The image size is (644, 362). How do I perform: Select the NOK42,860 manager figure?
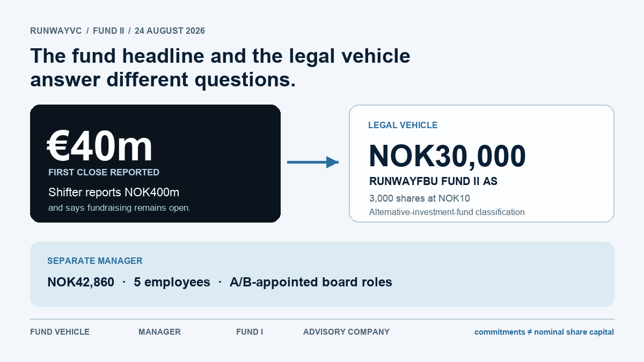pyautogui.click(x=80, y=282)
